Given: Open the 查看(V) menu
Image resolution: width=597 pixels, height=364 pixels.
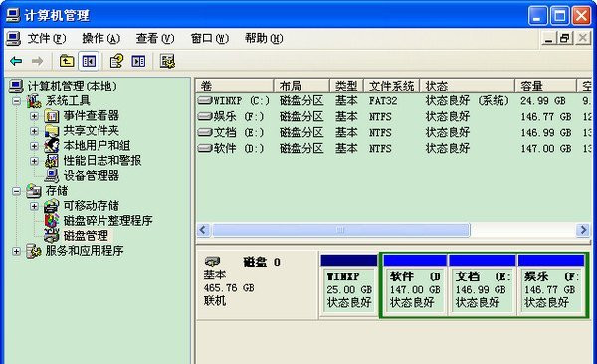Looking at the screenshot, I should click(x=155, y=39).
